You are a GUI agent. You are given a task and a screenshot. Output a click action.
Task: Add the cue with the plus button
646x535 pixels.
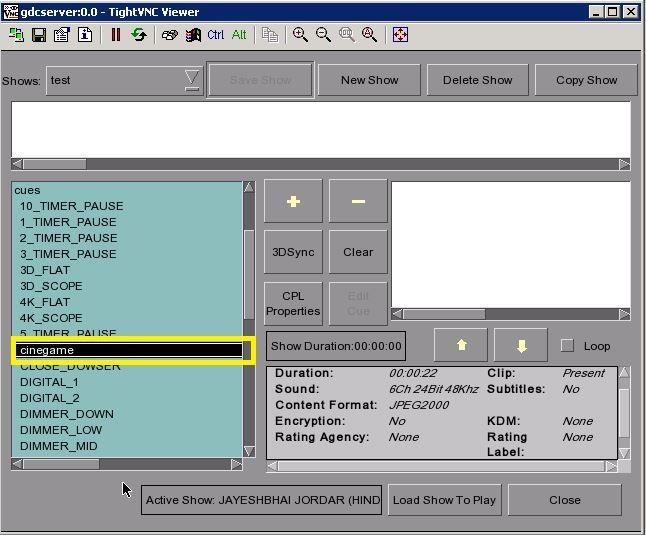coord(293,201)
